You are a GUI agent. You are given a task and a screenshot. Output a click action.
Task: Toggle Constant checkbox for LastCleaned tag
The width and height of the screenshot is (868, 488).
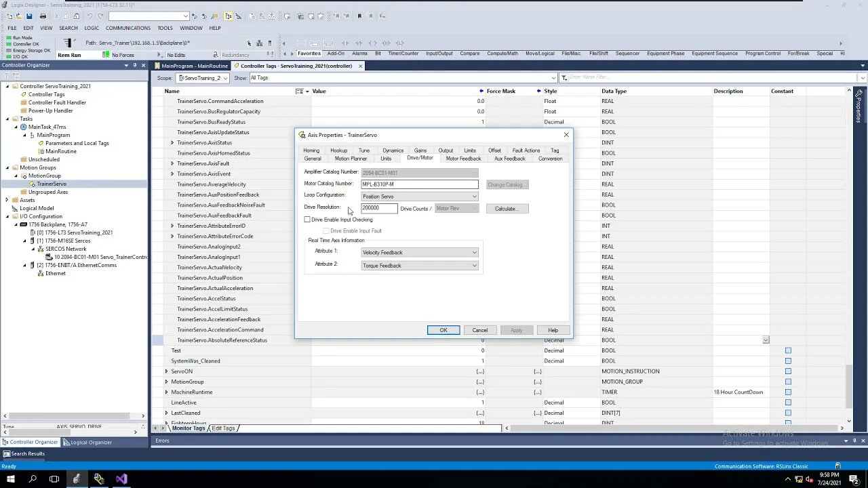tap(788, 413)
